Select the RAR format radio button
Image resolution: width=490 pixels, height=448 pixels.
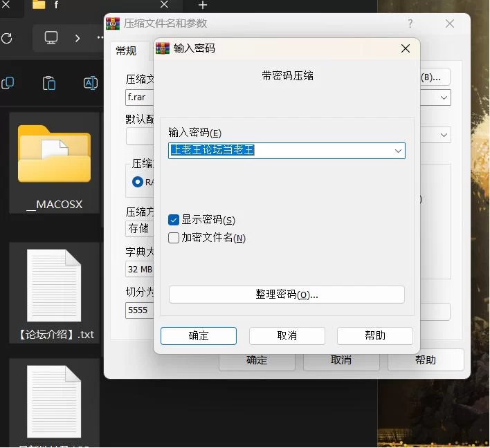tap(138, 182)
